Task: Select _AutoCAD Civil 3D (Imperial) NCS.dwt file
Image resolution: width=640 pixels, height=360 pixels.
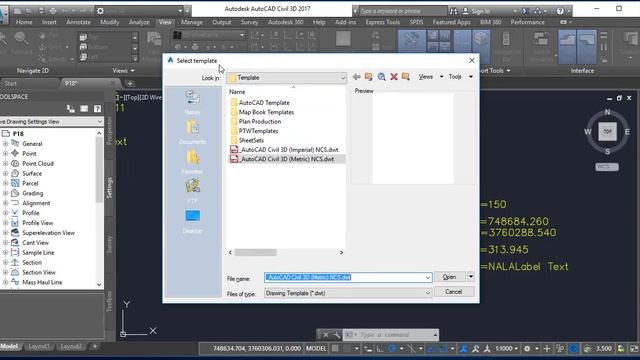Action: pyautogui.click(x=284, y=150)
